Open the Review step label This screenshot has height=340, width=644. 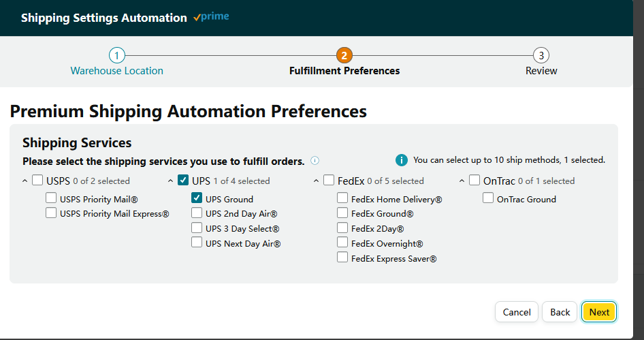click(x=541, y=71)
